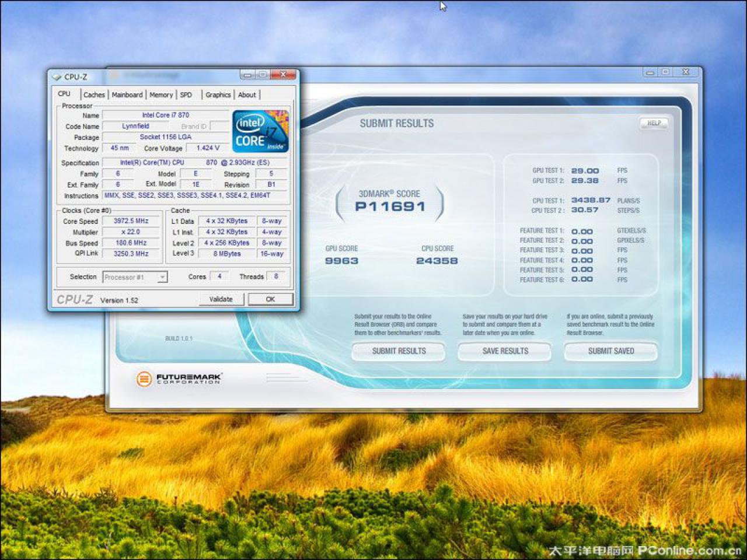Viewport: 747px width, 560px height.
Task: Click SUBMIT RESULTS button in 3DMark
Action: point(399,351)
